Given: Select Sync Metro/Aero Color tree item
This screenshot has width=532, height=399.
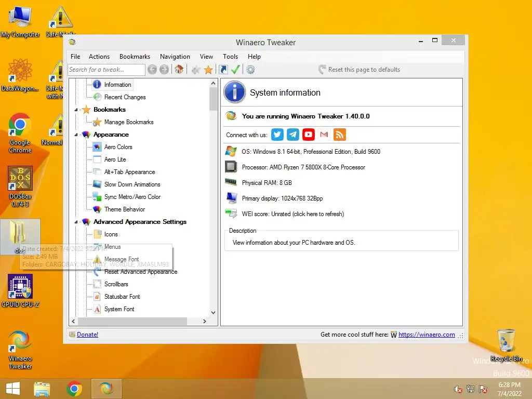Looking at the screenshot, I should [132, 197].
